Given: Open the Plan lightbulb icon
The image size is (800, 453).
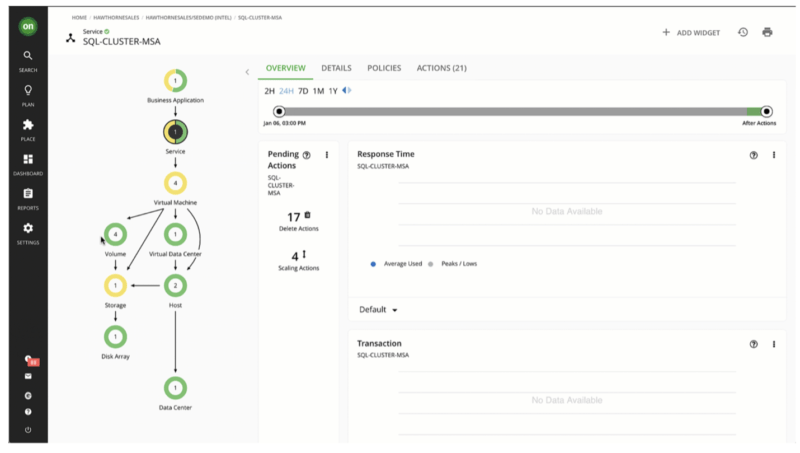Looking at the screenshot, I should [28, 92].
